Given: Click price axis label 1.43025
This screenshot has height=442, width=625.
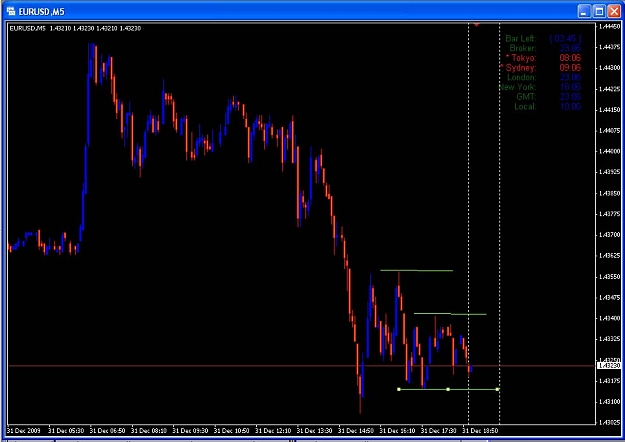Looking at the screenshot, I should (609, 422).
